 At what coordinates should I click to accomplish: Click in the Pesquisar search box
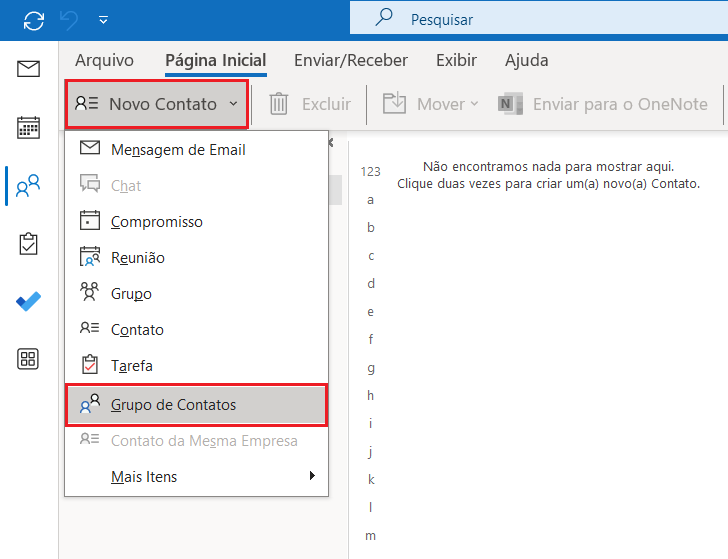539,19
